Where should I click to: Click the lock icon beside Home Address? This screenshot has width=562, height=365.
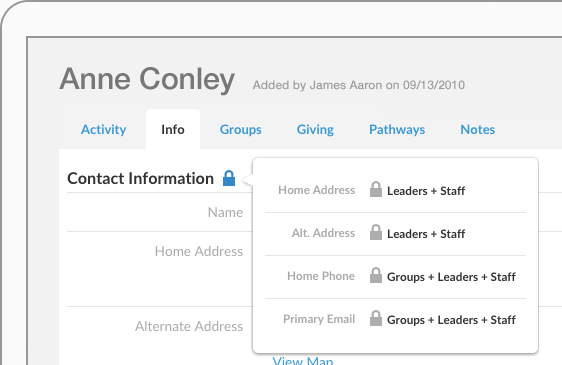(x=376, y=189)
